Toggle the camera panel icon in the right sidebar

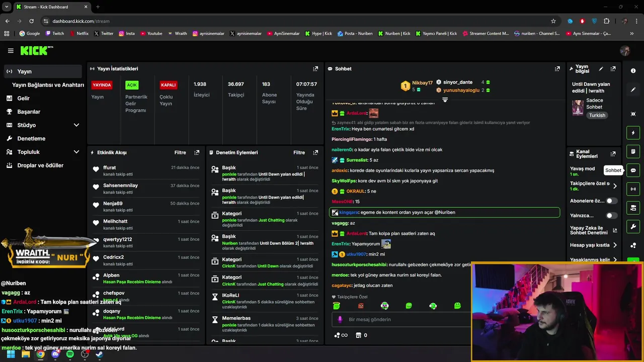633,208
